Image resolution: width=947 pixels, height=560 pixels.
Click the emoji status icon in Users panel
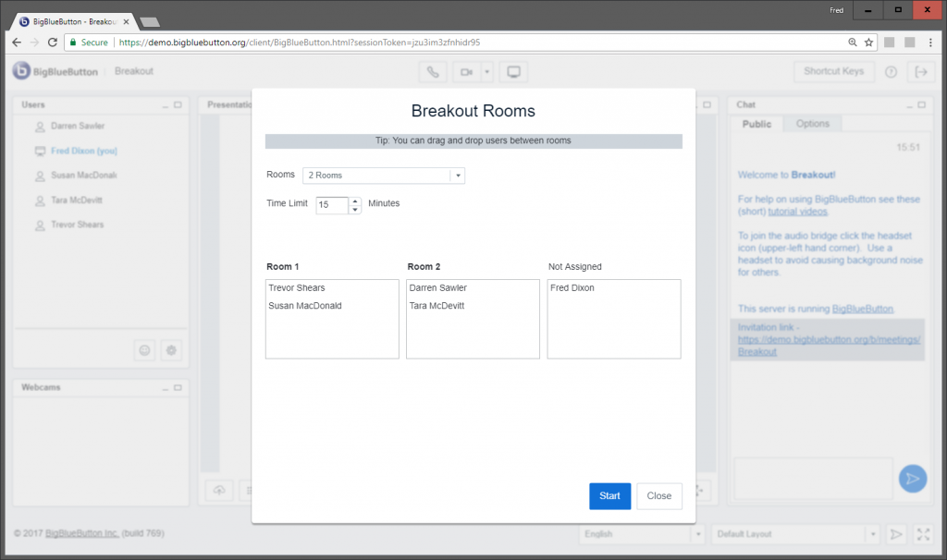pyautogui.click(x=144, y=350)
